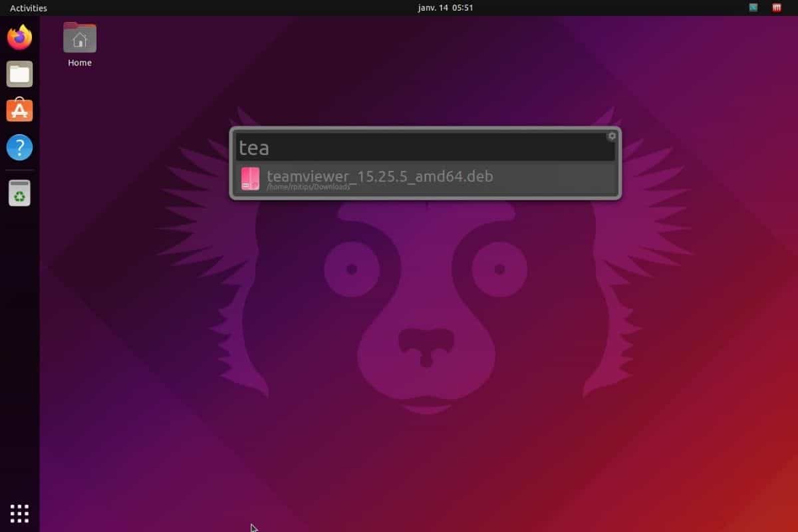Screen dimensions: 798x532
Task: Click the TeamViewer package icon in the result
Action: click(x=250, y=178)
